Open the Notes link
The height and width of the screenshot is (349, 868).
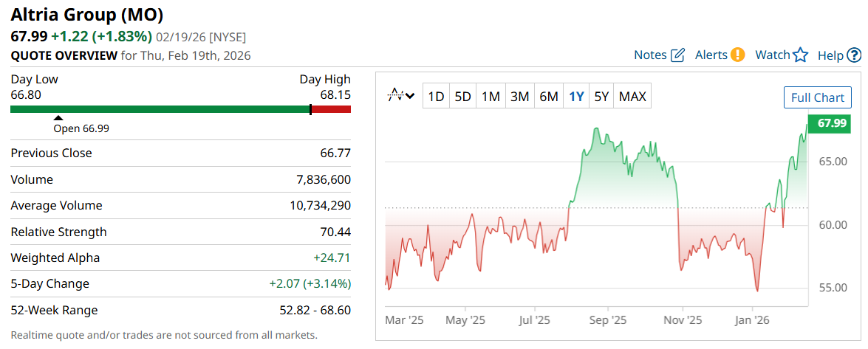(650, 55)
